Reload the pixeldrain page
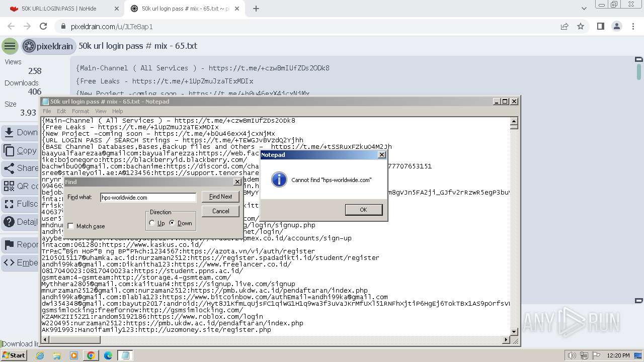Image resolution: width=644 pixels, height=362 pixels. (x=43, y=26)
